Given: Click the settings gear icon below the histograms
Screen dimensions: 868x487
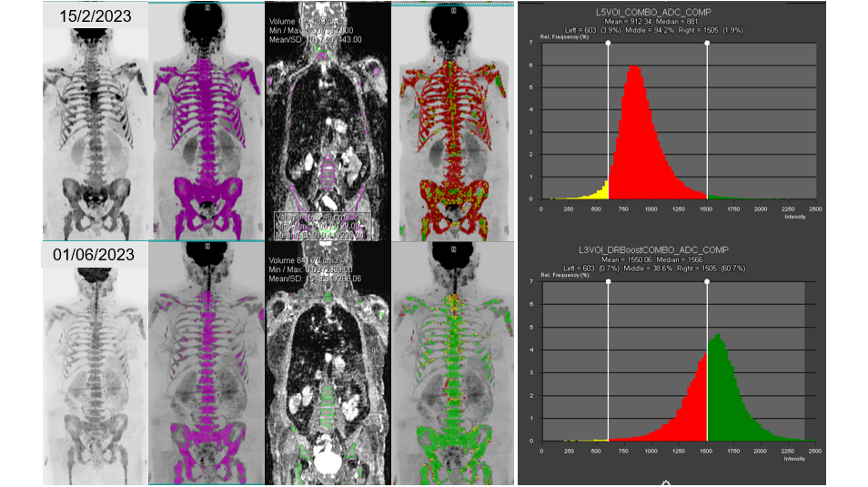Looking at the screenshot, I should click(x=665, y=482).
